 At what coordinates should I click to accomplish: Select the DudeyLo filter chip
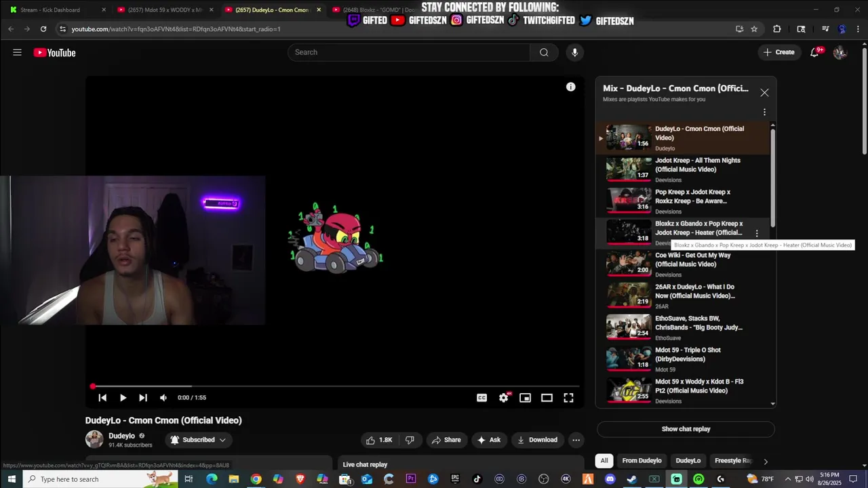[x=688, y=461]
